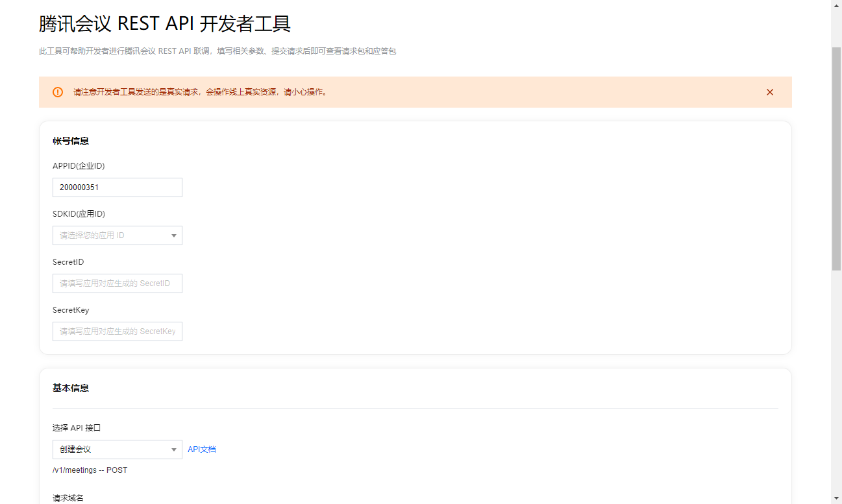The width and height of the screenshot is (842, 504).
Task: Focus the APPID field containing 200000351
Action: click(118, 187)
